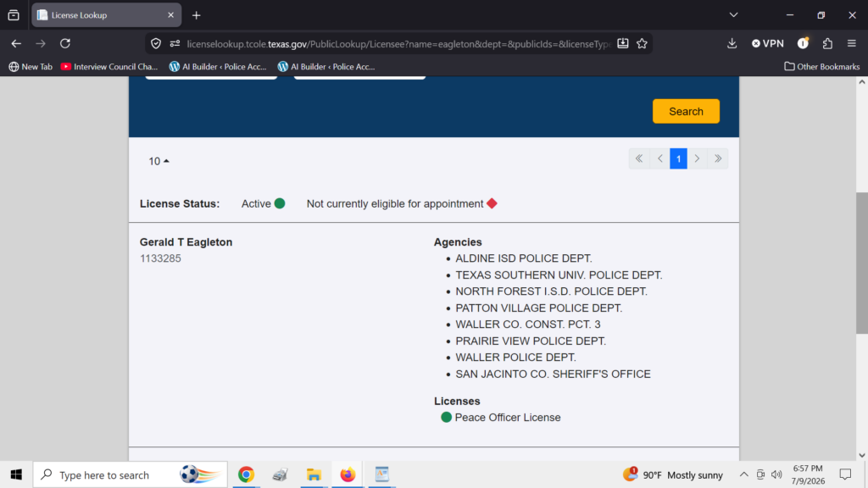
Task: Click the red not-eligible diamond in legend
Action: pyautogui.click(x=492, y=203)
